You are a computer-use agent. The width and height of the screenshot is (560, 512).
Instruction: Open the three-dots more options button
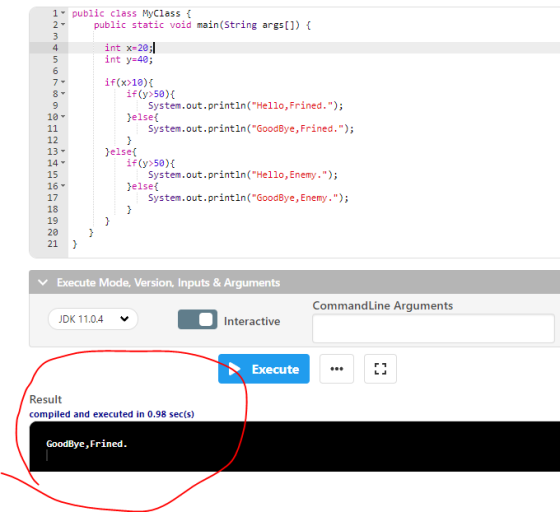[x=336, y=369]
